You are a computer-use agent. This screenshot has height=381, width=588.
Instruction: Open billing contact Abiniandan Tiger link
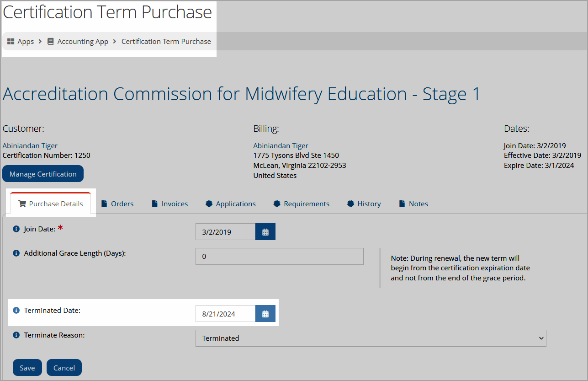click(281, 145)
